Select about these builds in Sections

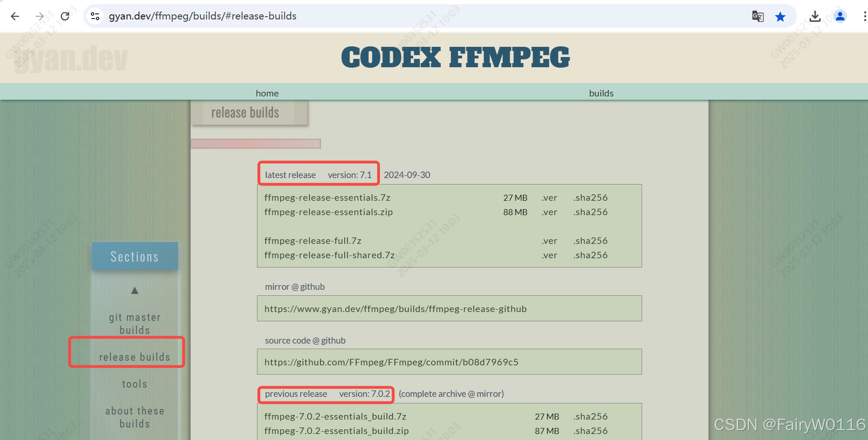click(135, 417)
